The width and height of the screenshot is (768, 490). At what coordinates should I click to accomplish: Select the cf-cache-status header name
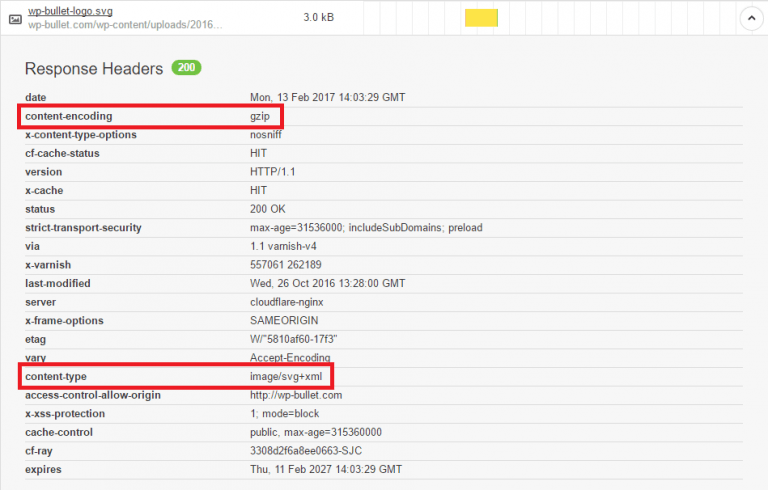(x=62, y=153)
